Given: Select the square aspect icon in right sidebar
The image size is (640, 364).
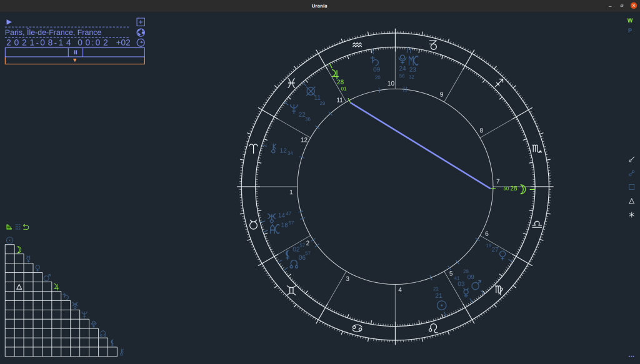Looking at the screenshot, I should click(631, 187).
